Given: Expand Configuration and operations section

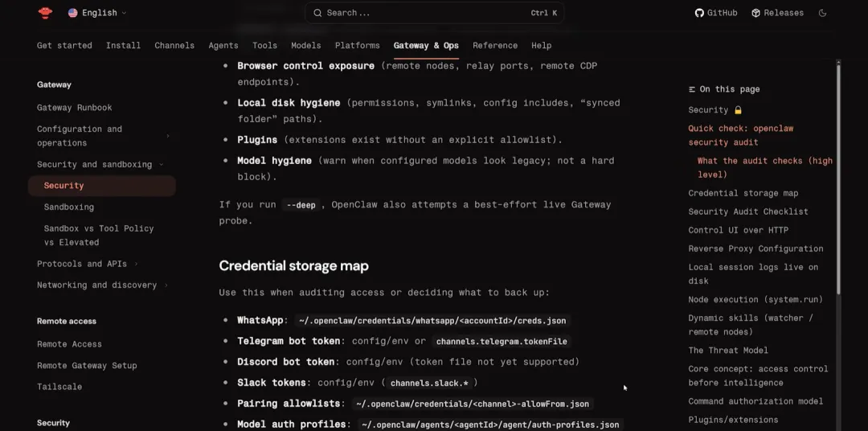Looking at the screenshot, I should [x=168, y=136].
